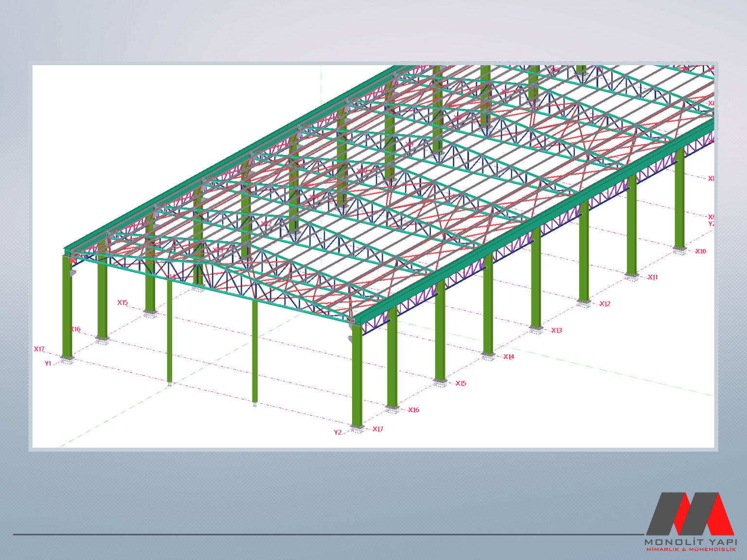Click the X17 grid label next to Y1

point(39,349)
